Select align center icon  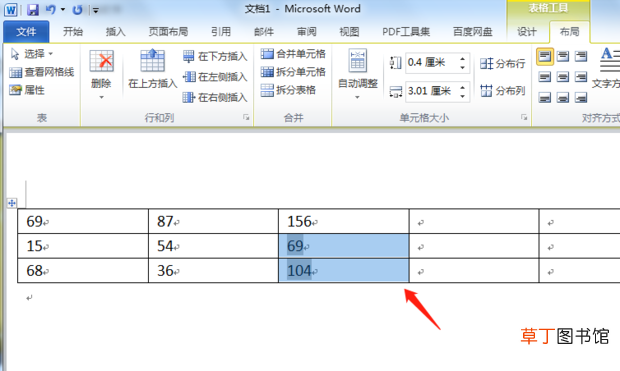point(563,77)
